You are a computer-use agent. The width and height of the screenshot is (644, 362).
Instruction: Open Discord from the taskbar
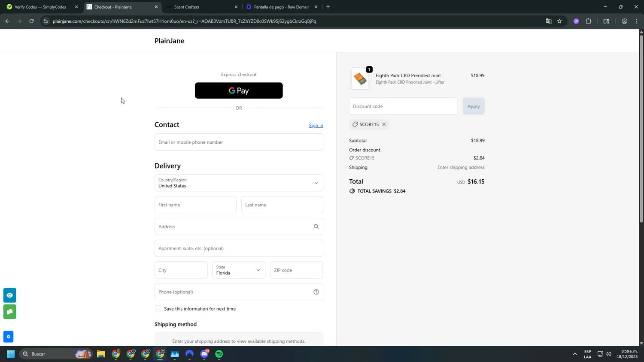204,354
